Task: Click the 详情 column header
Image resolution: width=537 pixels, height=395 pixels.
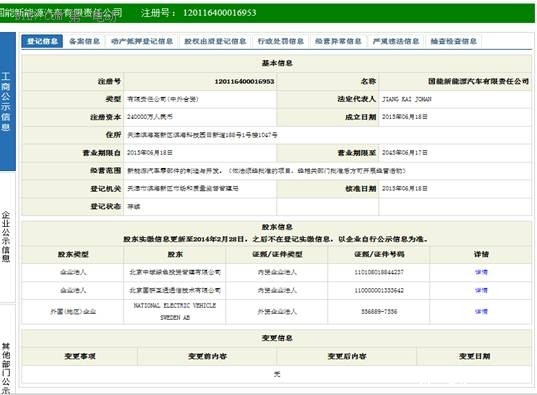Action: coord(481,254)
